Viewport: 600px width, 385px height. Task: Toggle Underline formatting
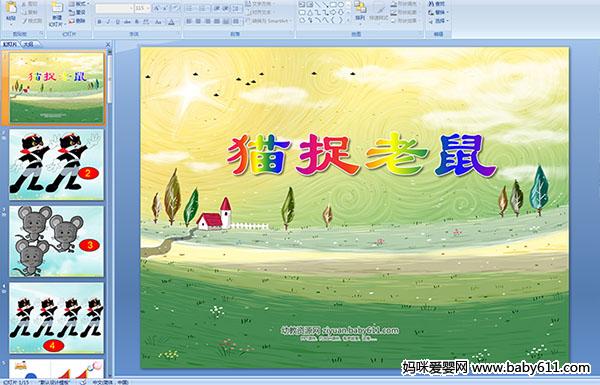(x=117, y=22)
